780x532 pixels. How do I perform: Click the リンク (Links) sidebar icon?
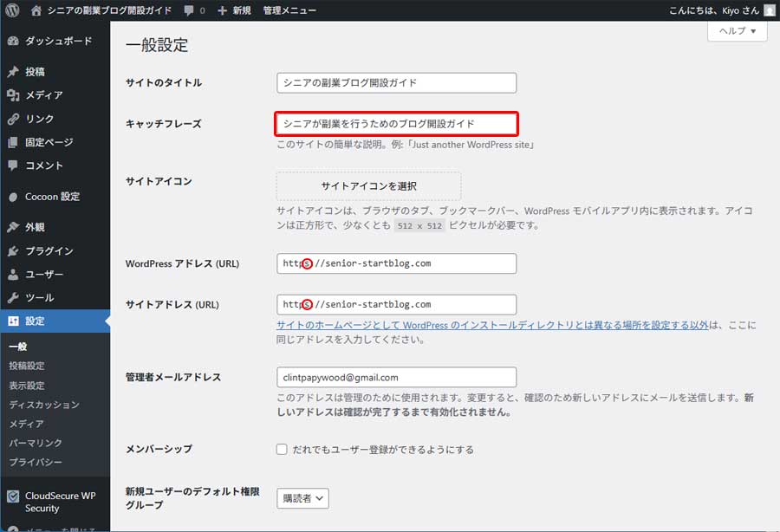[x=12, y=118]
